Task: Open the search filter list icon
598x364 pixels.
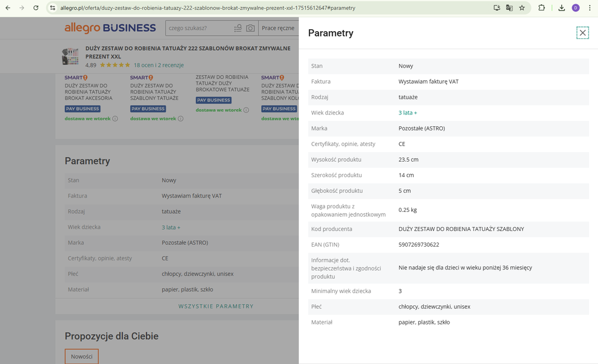Action: click(238, 28)
